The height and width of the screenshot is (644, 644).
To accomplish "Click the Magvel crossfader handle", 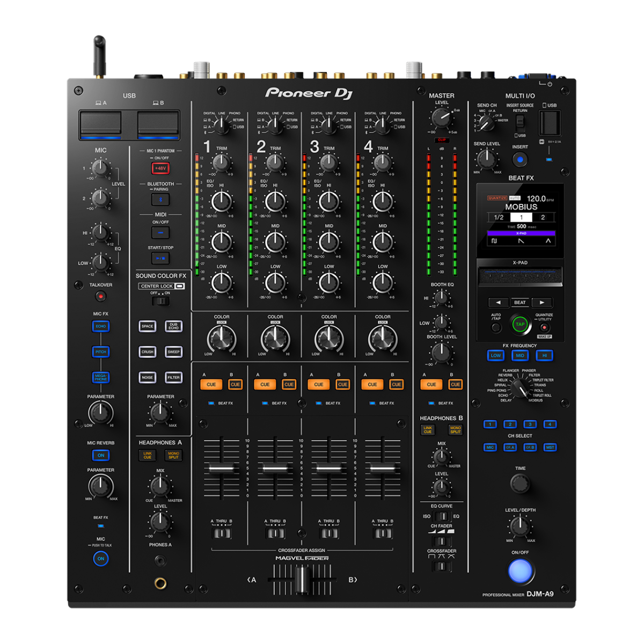I will point(302,580).
